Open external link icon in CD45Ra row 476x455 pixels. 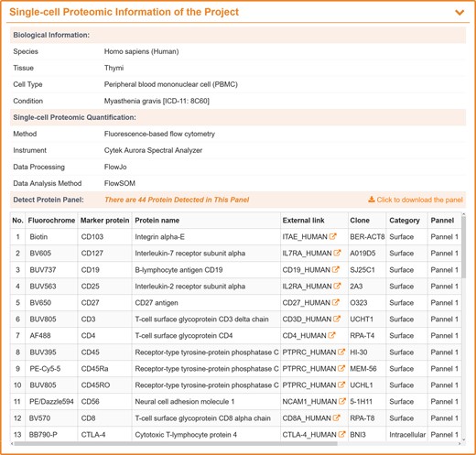click(x=341, y=368)
